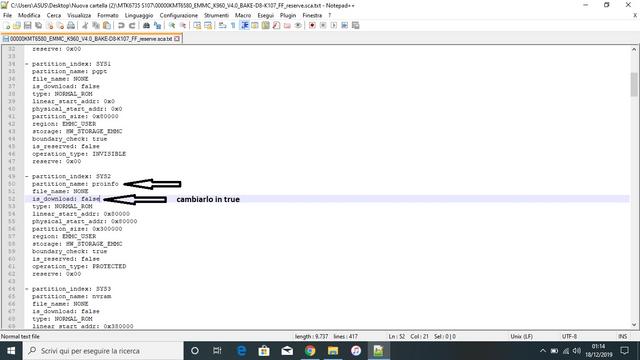Open user-defined language toolbar icon
This screenshot has height=360, width=640.
(x=255, y=25)
